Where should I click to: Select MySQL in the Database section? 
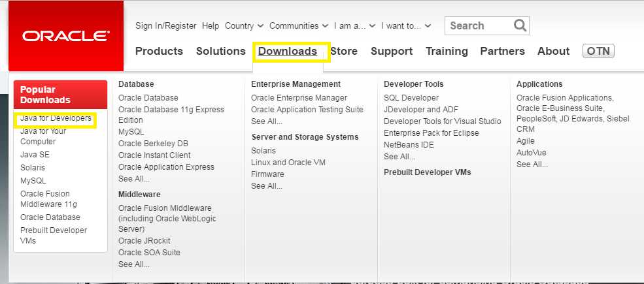[x=131, y=132]
